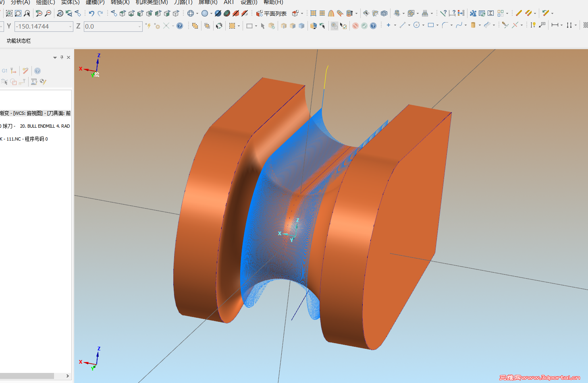588x383 pixels.
Task: Select the shaded blue sphere icon
Action: 205,13
